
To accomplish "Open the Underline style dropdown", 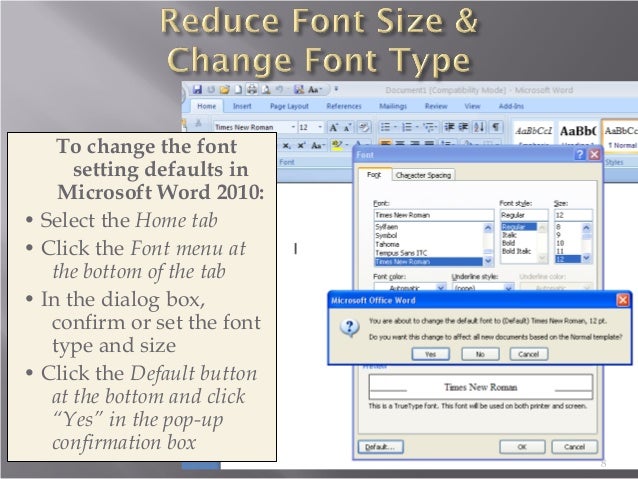I will coord(508,287).
